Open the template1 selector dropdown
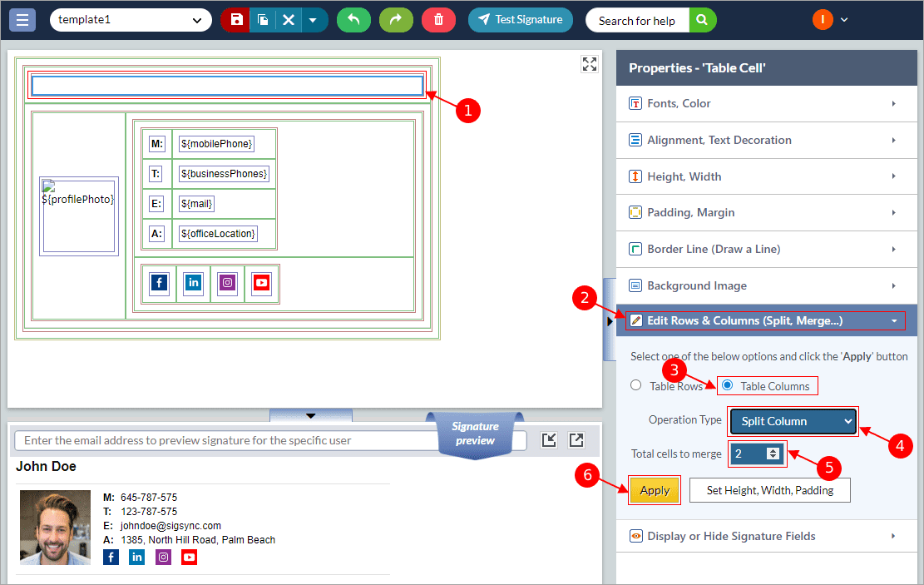The width and height of the screenshot is (924, 585). click(131, 20)
